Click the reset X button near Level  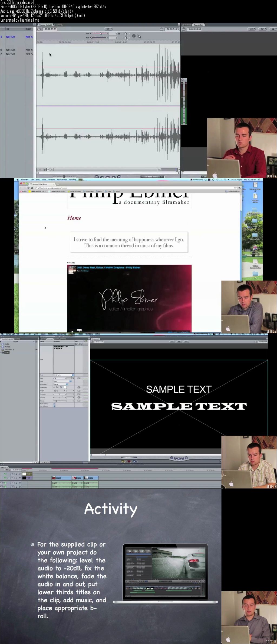[x=134, y=36]
